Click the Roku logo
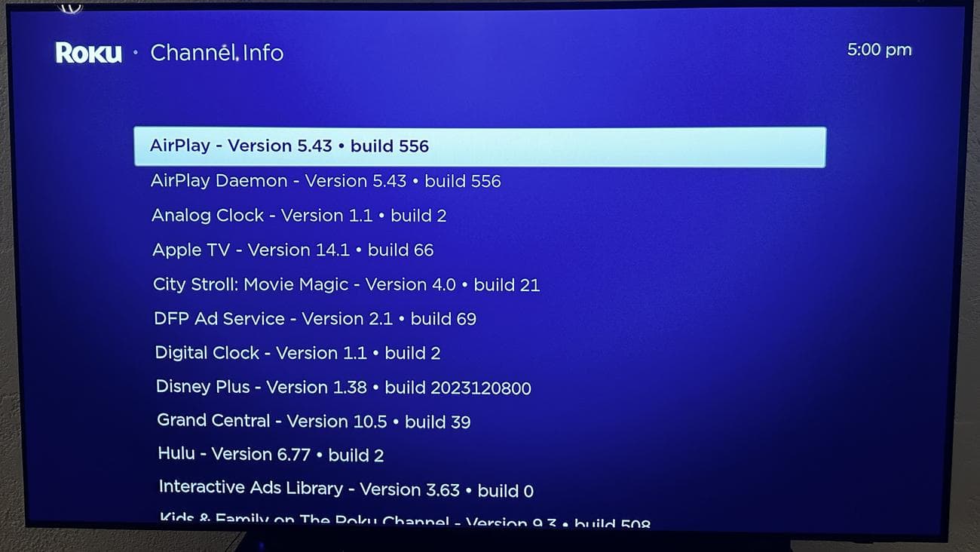Viewport: 980px width, 552px height. click(x=88, y=53)
